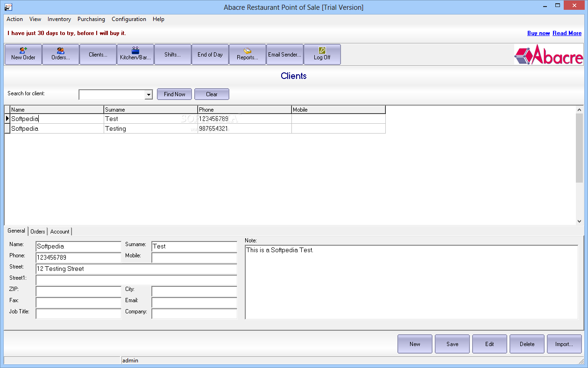Open the Orders toolbar button
Viewport: 588px width, 368px height.
click(61, 54)
